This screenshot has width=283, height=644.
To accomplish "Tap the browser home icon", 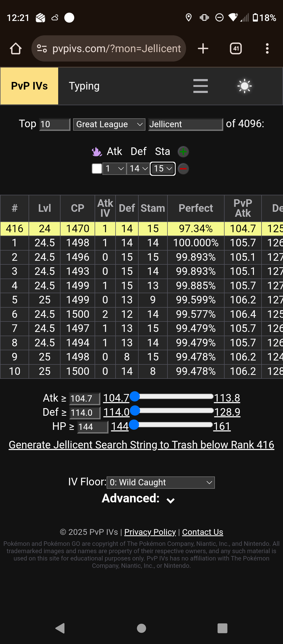I will [16, 49].
